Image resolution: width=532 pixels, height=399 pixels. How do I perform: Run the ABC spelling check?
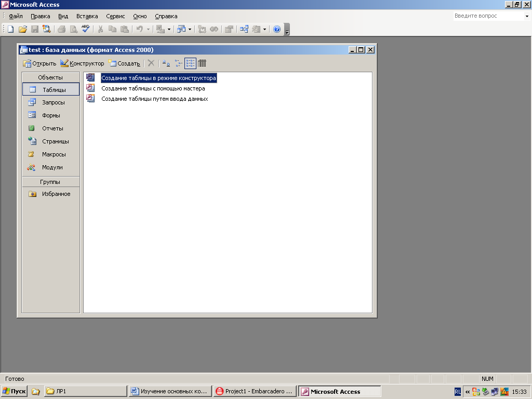(x=86, y=29)
